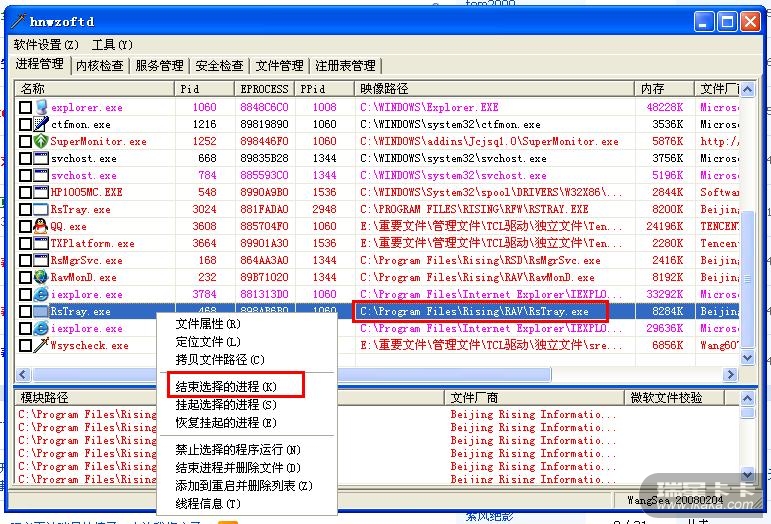The height and width of the screenshot is (524, 771).
Task: Click the QQ.exe penguin icon
Action: pyautogui.click(x=41, y=226)
